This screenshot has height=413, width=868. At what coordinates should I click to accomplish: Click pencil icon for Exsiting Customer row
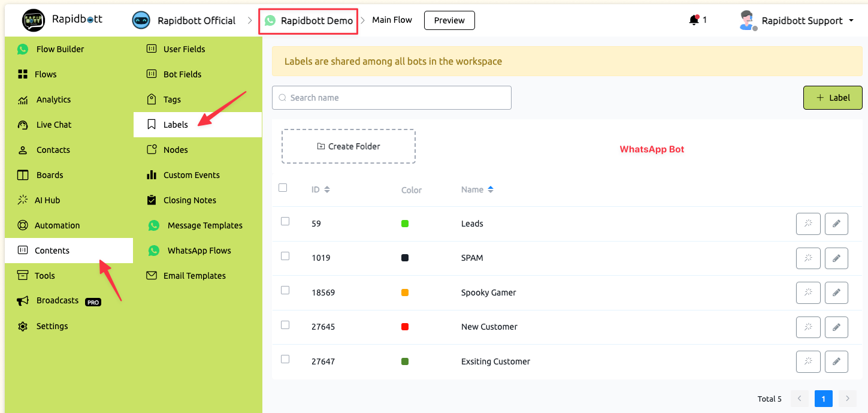[836, 361]
